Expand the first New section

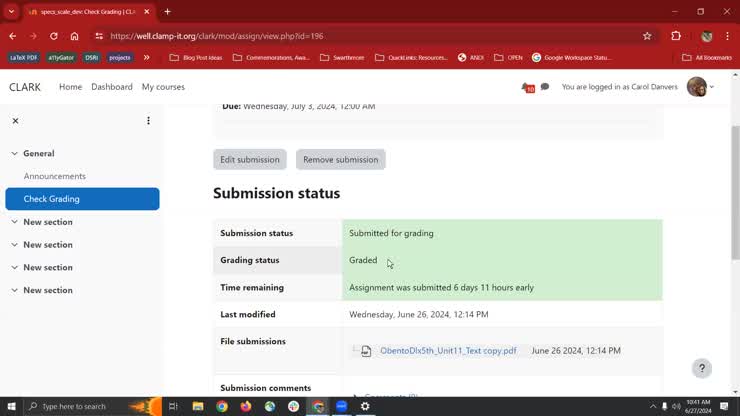point(14,222)
